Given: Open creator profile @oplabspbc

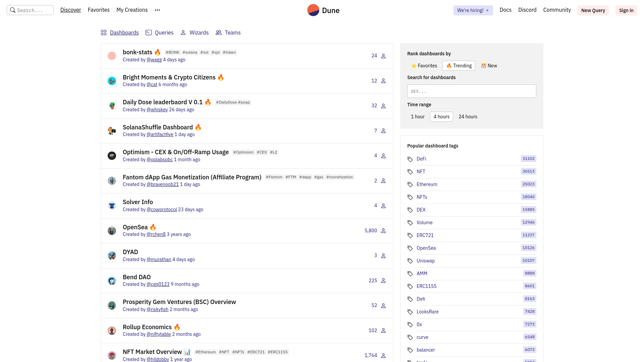Looking at the screenshot, I should pos(160,160).
